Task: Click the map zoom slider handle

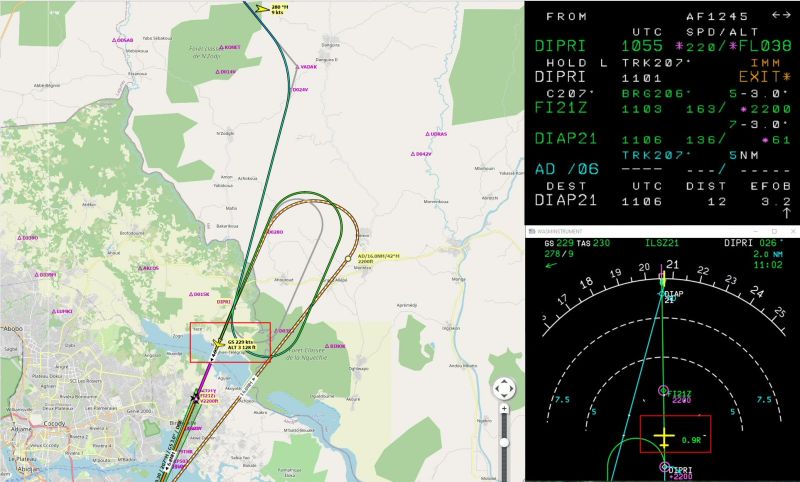Action: (504, 443)
